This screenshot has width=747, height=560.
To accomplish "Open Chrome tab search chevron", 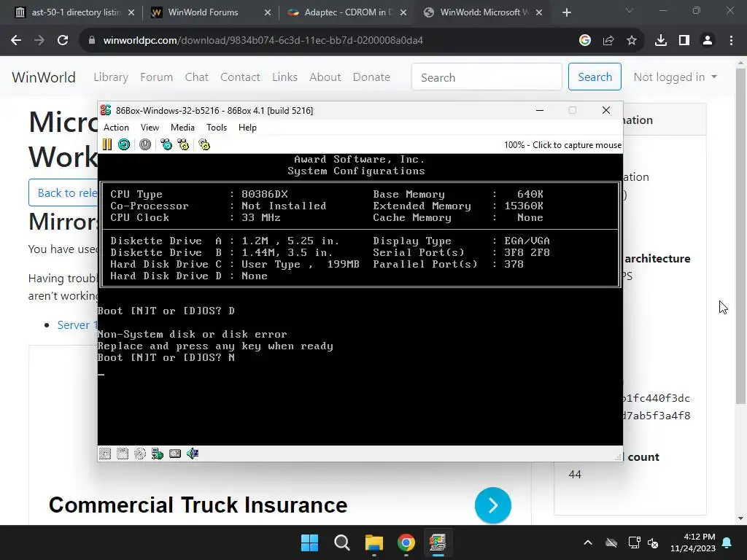I will pos(630,10).
